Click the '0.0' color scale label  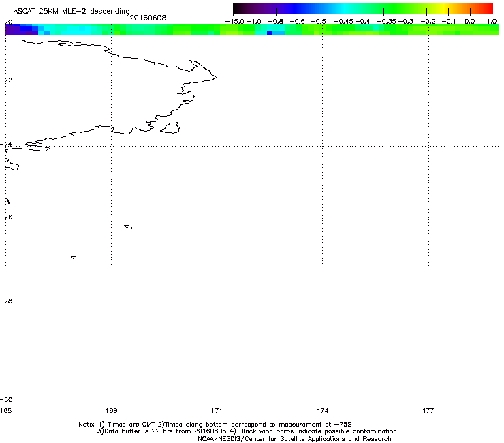(x=470, y=22)
